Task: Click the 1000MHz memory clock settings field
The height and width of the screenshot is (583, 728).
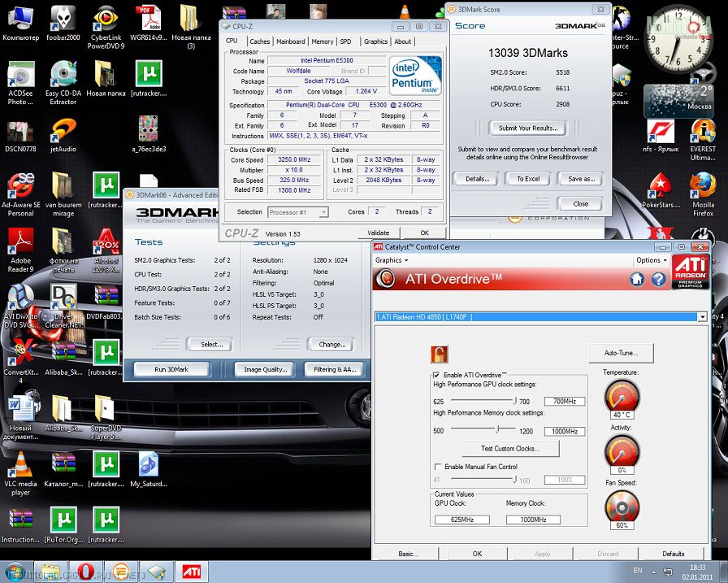Action: click(565, 432)
